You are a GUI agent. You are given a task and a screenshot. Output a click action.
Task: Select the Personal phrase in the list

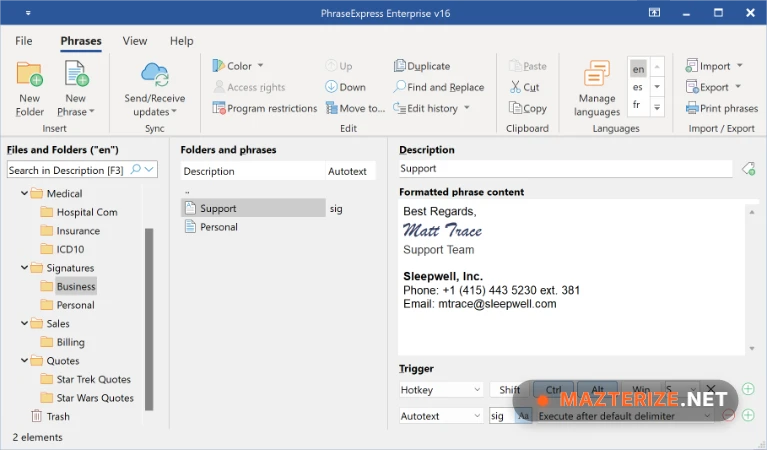[218, 226]
